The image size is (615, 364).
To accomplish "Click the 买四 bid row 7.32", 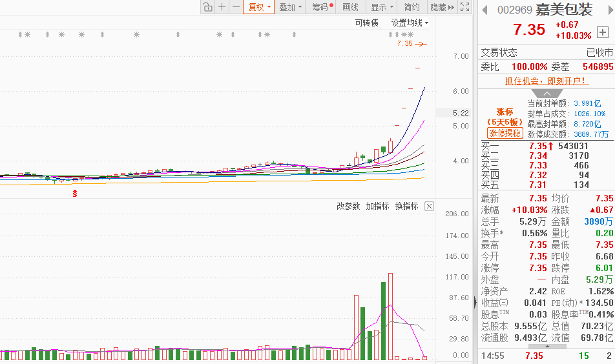I will pyautogui.click(x=547, y=175).
